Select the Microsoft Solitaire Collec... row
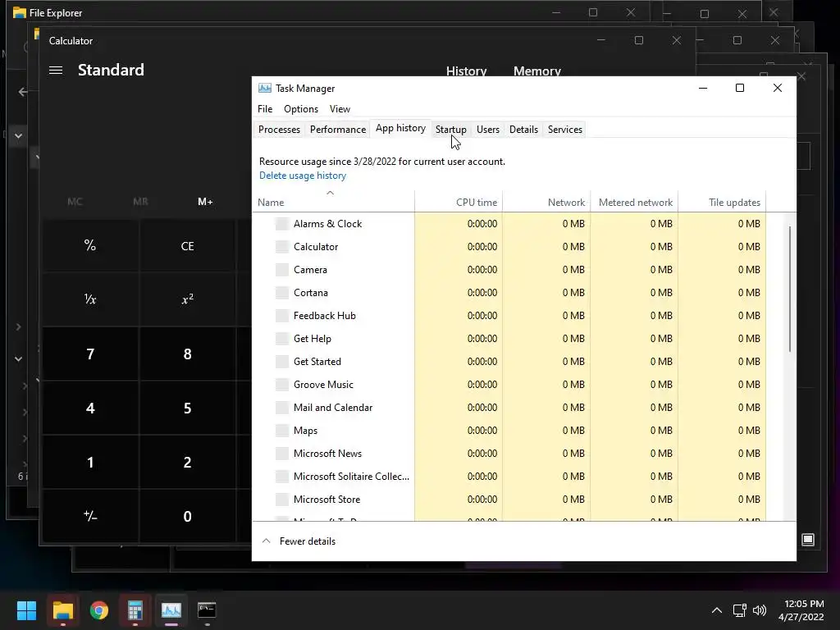 pos(509,477)
